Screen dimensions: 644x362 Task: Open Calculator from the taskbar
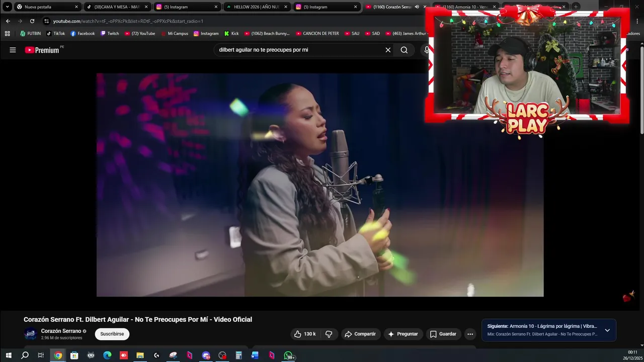click(239, 355)
